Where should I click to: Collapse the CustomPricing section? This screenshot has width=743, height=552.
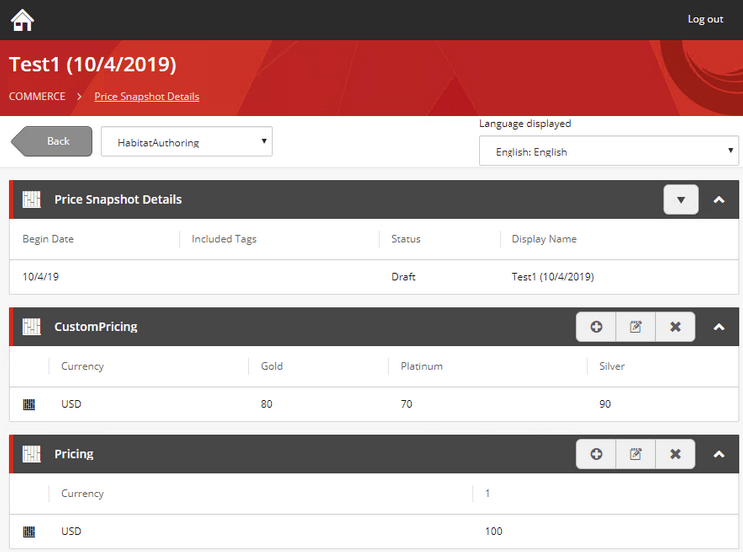coord(719,327)
